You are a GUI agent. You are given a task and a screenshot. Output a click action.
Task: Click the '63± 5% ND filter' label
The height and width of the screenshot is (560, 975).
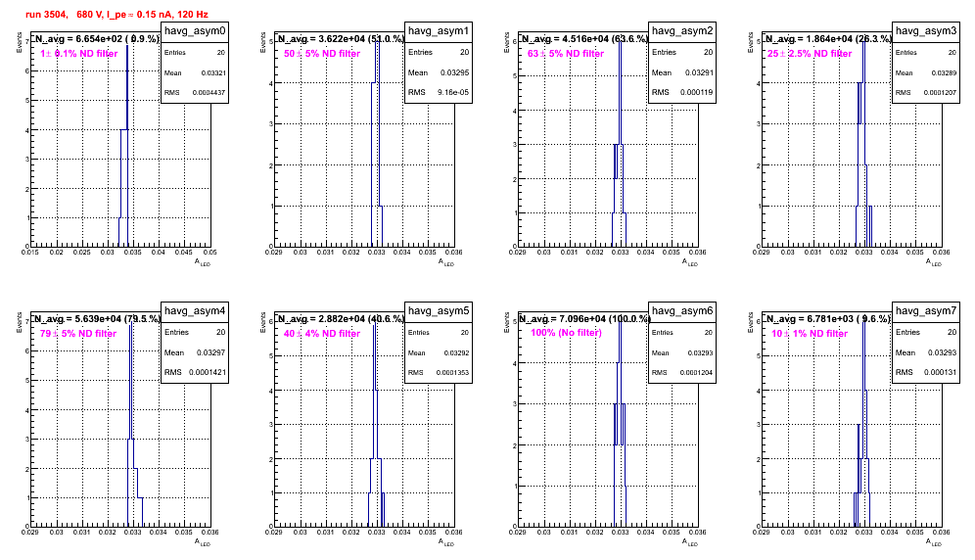click(x=566, y=54)
